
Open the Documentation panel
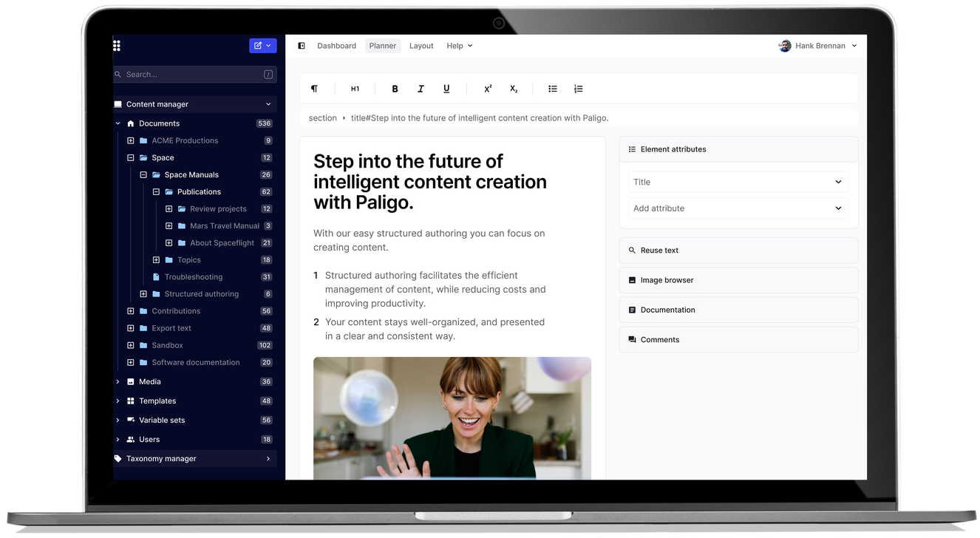(738, 310)
